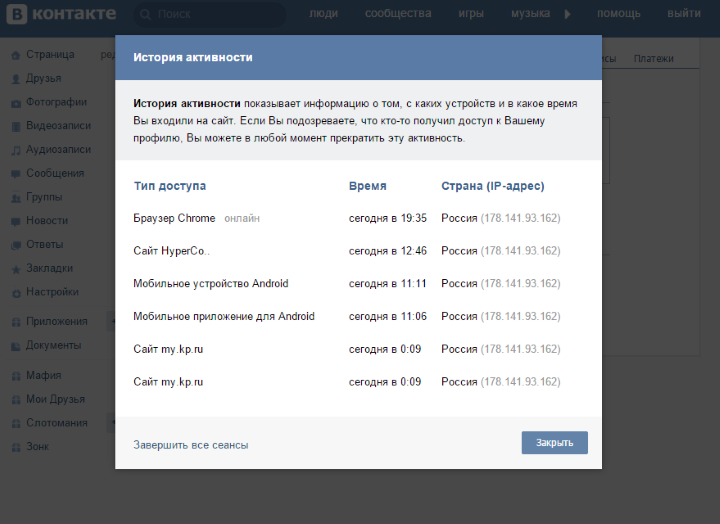The width and height of the screenshot is (720, 524).
Task: Click the Закрыть button
Action: click(x=554, y=443)
